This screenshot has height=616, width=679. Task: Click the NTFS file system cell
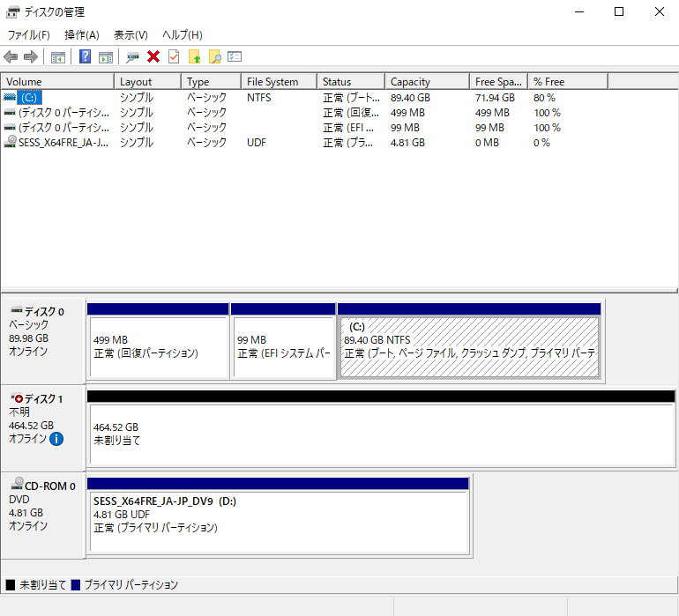pyautogui.click(x=259, y=98)
